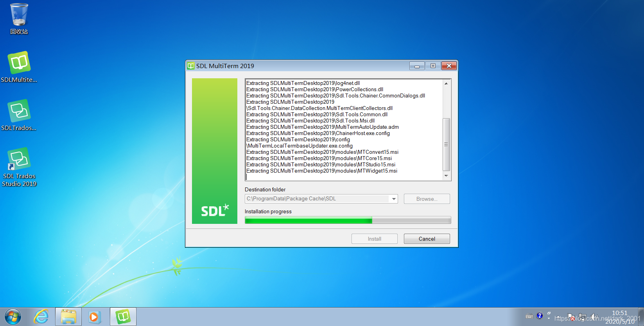Open Windows Explorer from the taskbar
This screenshot has height=326, width=644.
tap(68, 317)
